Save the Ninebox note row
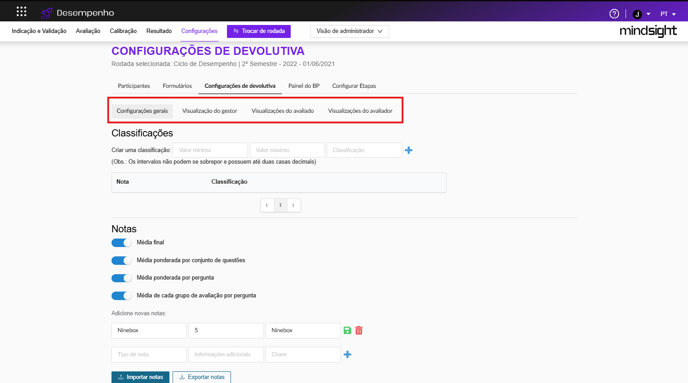 (x=347, y=330)
